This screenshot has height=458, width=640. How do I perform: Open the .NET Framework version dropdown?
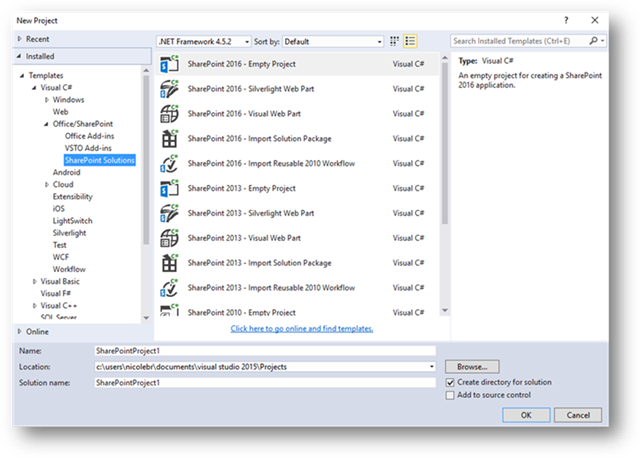[x=204, y=42]
